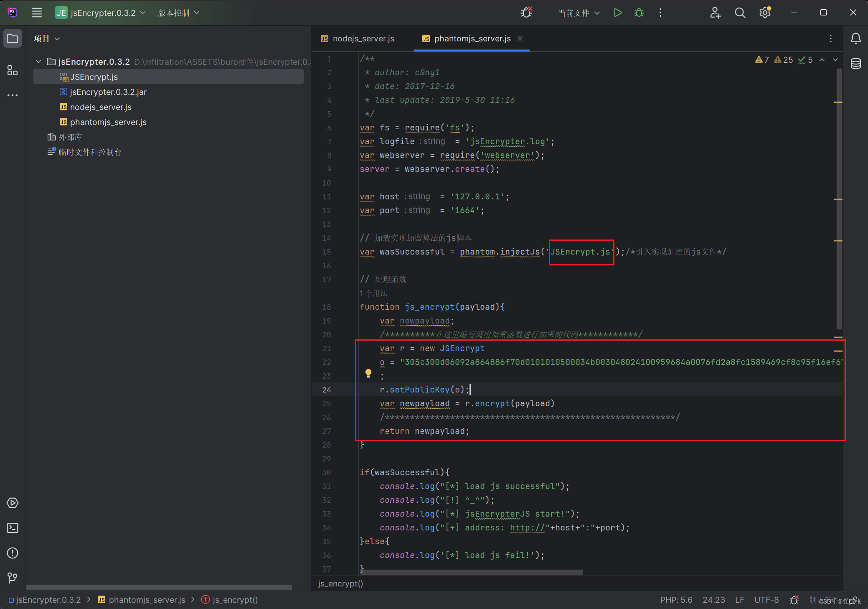Open the IDE settings gear
The width and height of the screenshot is (868, 609).
tap(764, 13)
